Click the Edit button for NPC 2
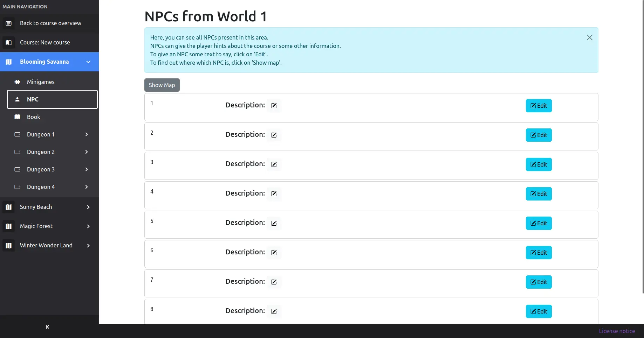 pos(539,135)
